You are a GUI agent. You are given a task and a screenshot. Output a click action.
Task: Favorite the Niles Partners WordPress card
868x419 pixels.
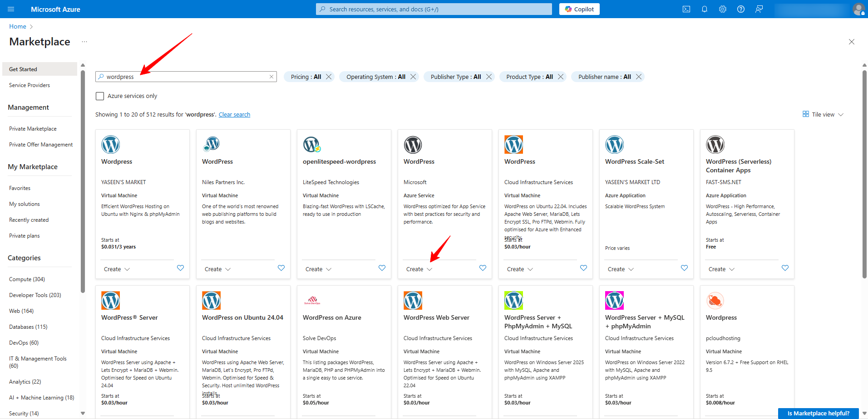(x=281, y=268)
